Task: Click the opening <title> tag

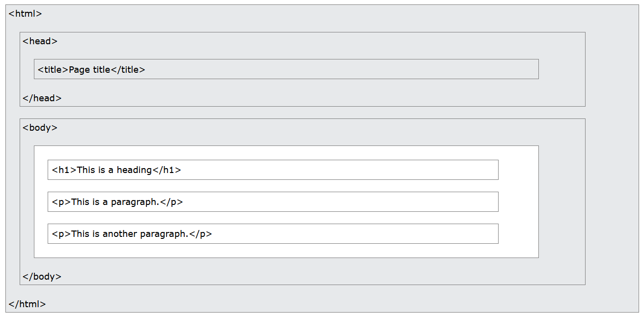Action: (x=53, y=70)
